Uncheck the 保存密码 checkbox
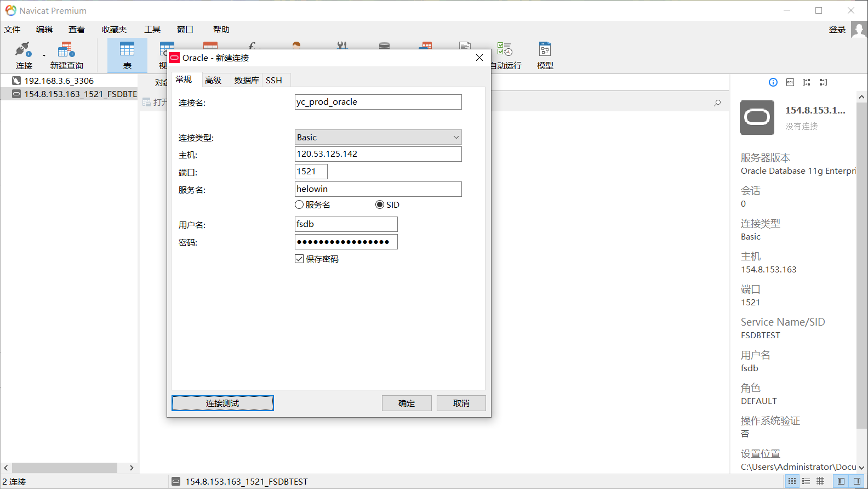 tap(299, 259)
